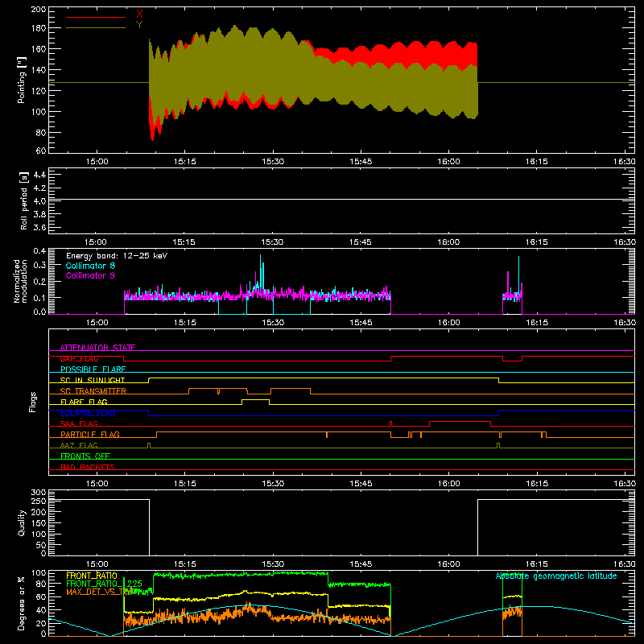This screenshot has width=644, height=644.
Task: Select the Collimator 9 legend entry
Action: coord(90,275)
